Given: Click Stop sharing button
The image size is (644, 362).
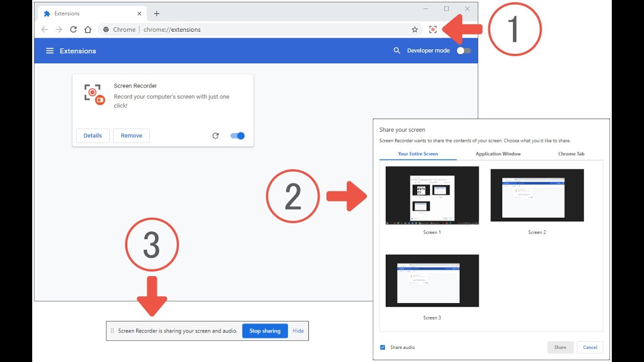Looking at the screenshot, I should tap(265, 331).
